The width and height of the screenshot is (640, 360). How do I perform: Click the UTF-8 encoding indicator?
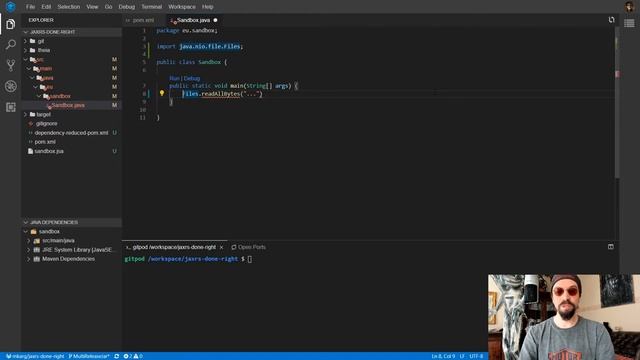[476, 356]
